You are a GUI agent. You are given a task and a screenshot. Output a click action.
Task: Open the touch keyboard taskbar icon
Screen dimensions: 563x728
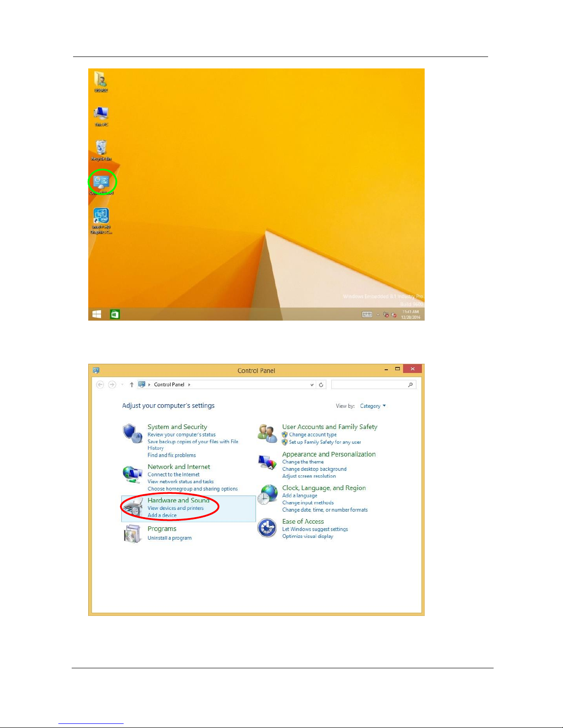[367, 315]
